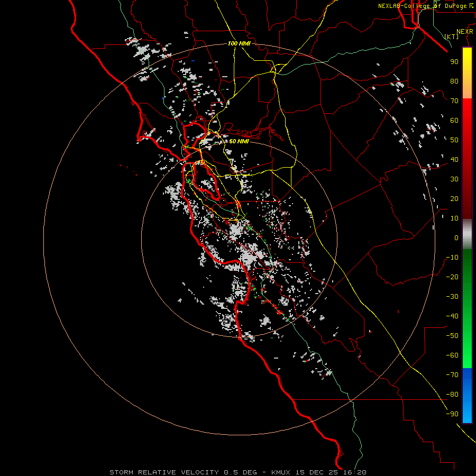This screenshot has height=476, width=476.
Task: Select the -50 value on velocity scale
Action: click(x=452, y=336)
